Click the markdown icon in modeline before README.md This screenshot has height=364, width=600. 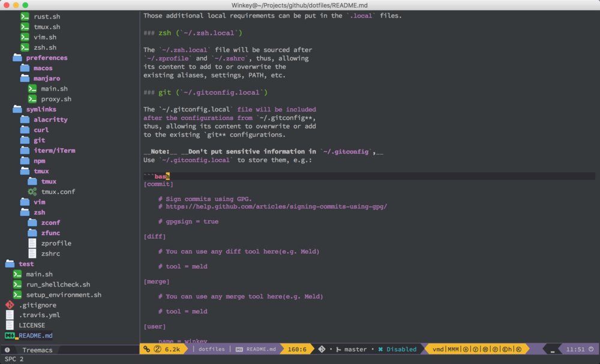(239, 349)
